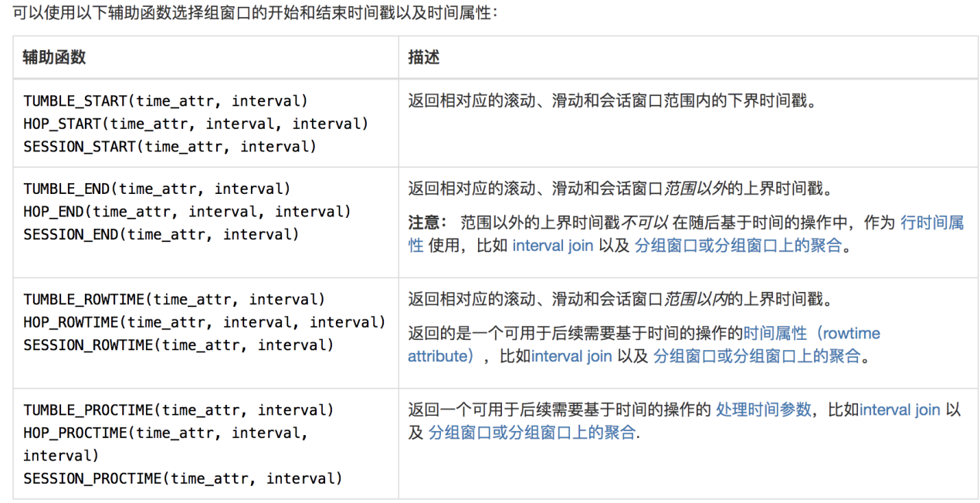Screen dimensions: 980x503
Task: Click the SESSION_END function signature
Action: [161, 234]
